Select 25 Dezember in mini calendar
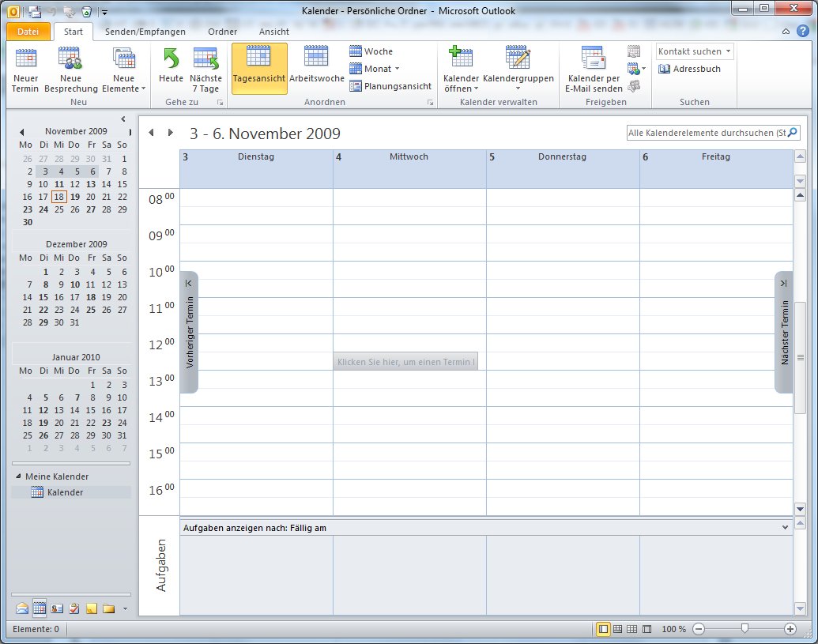The height and width of the screenshot is (644, 818). click(91, 310)
